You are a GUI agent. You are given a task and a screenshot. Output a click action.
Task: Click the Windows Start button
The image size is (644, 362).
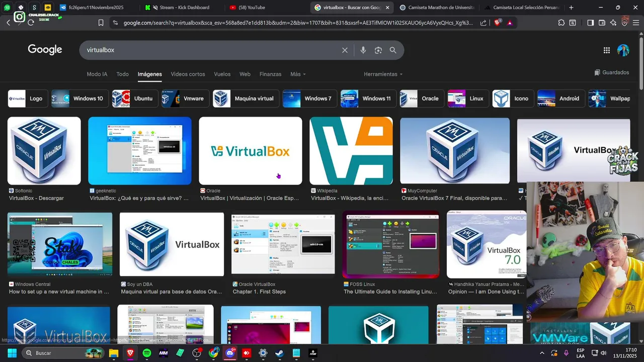tap(12, 353)
